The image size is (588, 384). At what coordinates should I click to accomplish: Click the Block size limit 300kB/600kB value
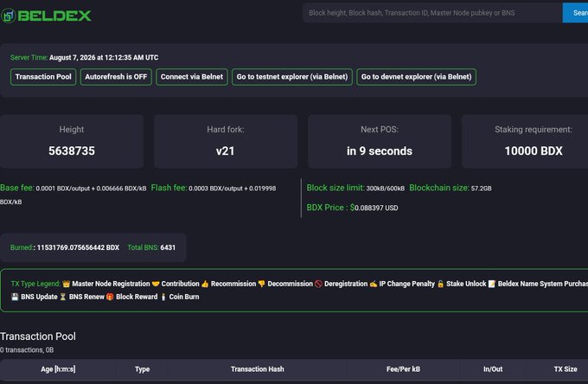[x=385, y=189]
